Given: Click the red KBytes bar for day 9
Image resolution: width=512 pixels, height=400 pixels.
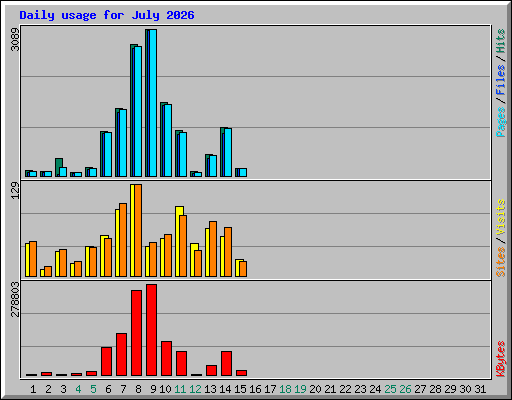Looking at the screenshot, I should (151, 330).
